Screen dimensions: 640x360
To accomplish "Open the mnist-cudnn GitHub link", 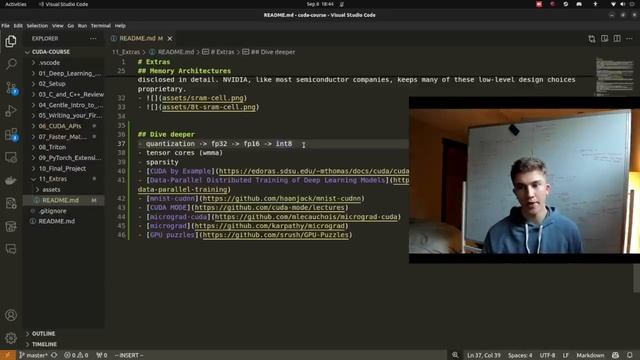I will pos(282,199).
